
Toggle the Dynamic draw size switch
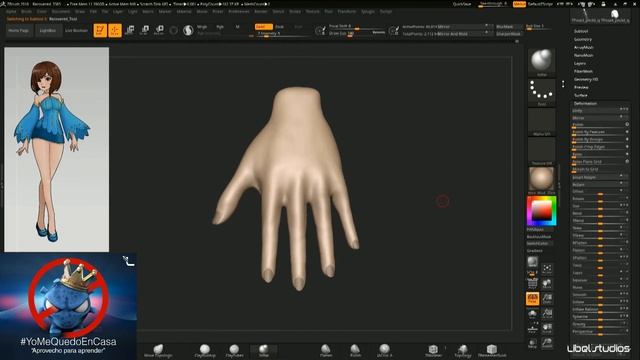(378, 32)
